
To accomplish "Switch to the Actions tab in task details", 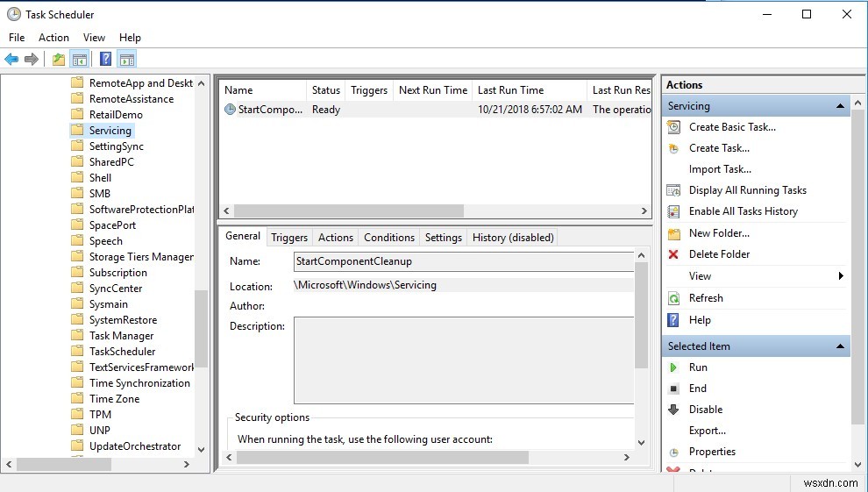I will (336, 238).
